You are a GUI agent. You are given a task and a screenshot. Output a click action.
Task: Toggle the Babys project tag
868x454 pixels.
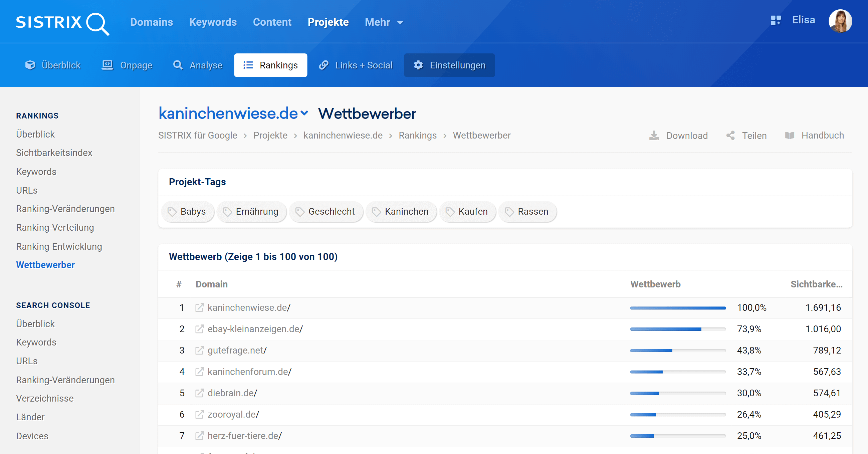(187, 212)
